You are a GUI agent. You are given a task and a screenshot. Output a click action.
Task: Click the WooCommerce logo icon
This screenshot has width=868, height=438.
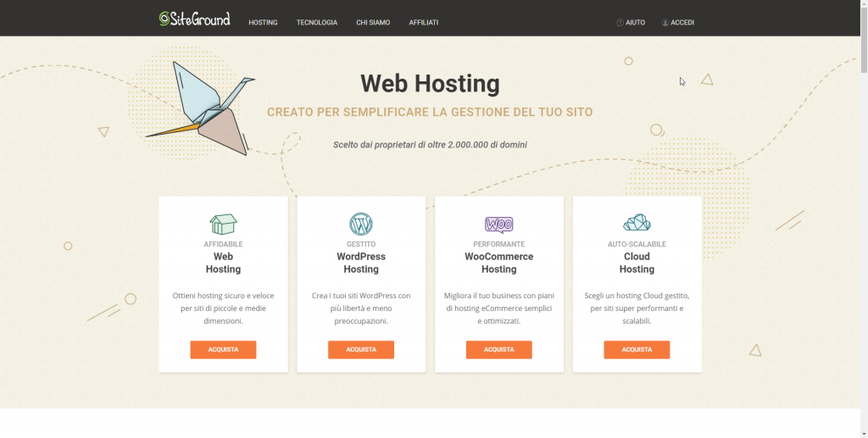[498, 225]
